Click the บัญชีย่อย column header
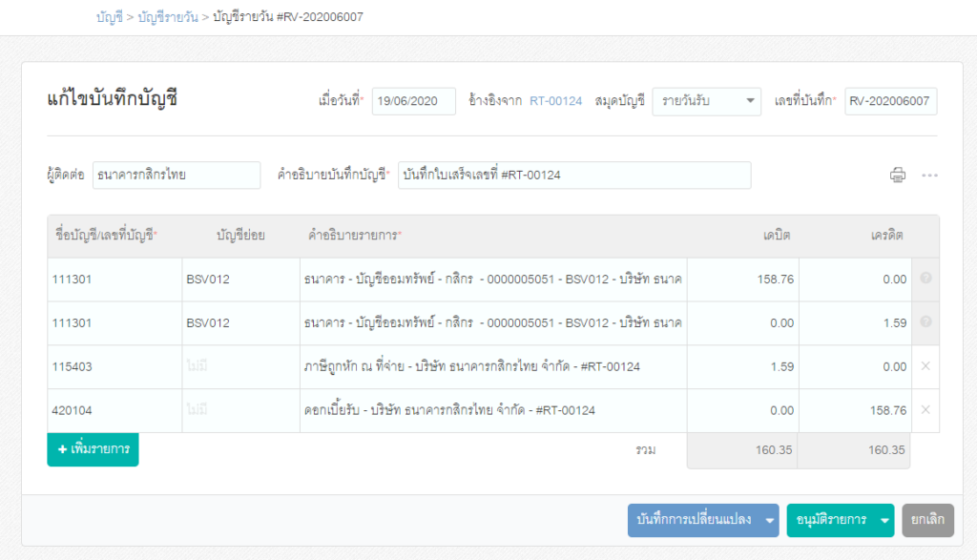 [x=240, y=236]
